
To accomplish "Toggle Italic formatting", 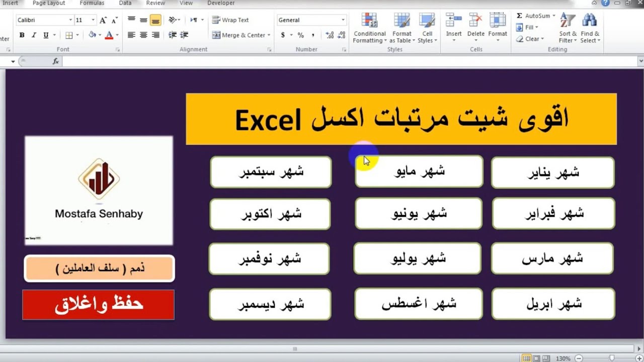I will pyautogui.click(x=34, y=35).
